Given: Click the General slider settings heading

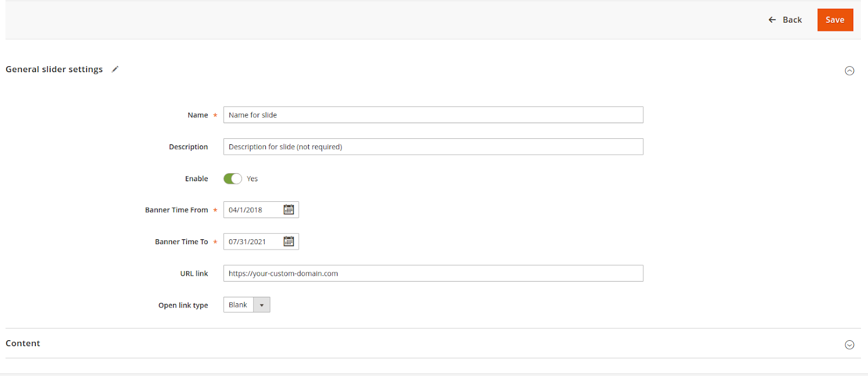Looking at the screenshot, I should pos(54,69).
